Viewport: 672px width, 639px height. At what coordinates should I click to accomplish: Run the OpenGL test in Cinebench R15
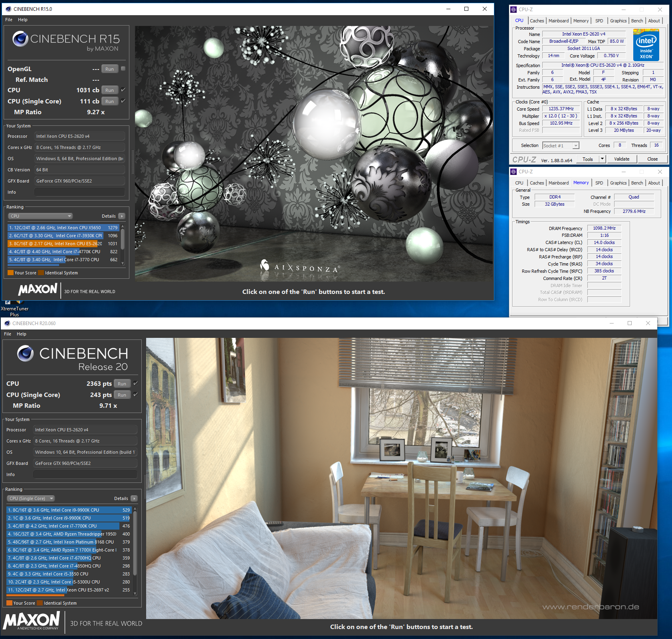(110, 69)
